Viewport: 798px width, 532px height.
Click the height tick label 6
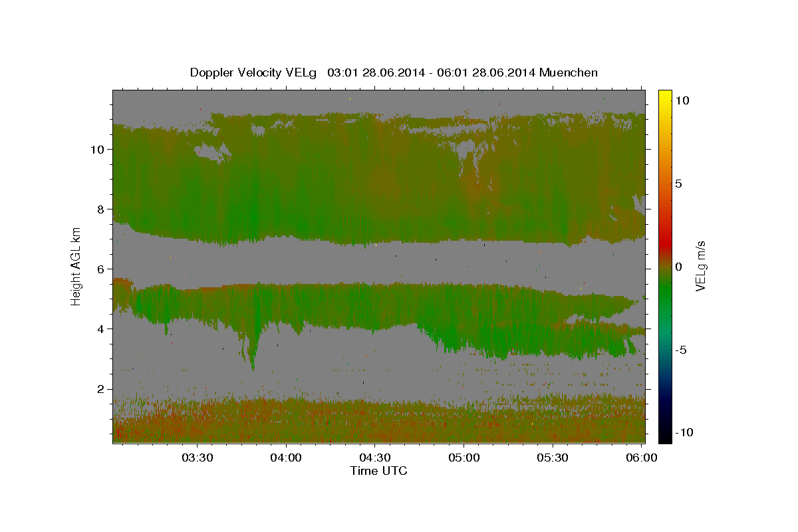pos(102,269)
